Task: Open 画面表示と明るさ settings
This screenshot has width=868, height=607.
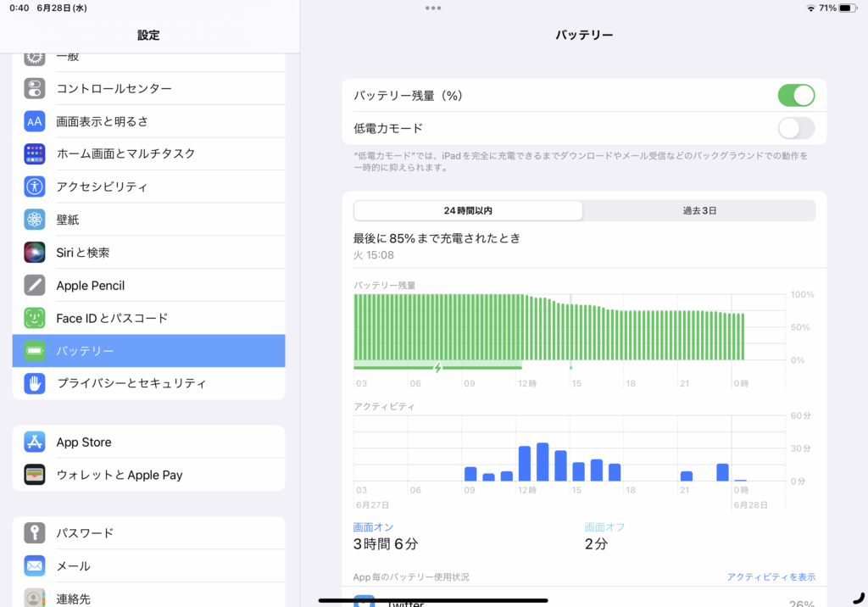Action: pyautogui.click(x=148, y=121)
